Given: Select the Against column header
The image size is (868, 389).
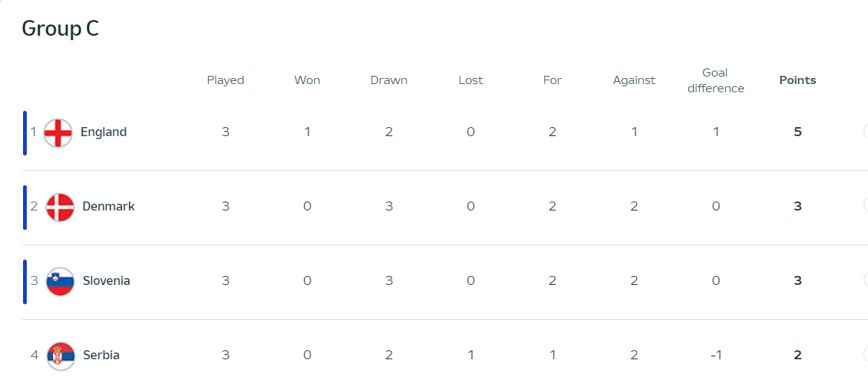Looking at the screenshot, I should tap(634, 80).
